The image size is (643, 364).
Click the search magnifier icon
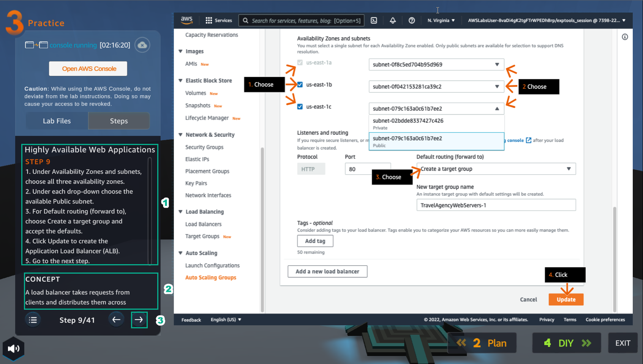pyautogui.click(x=246, y=20)
